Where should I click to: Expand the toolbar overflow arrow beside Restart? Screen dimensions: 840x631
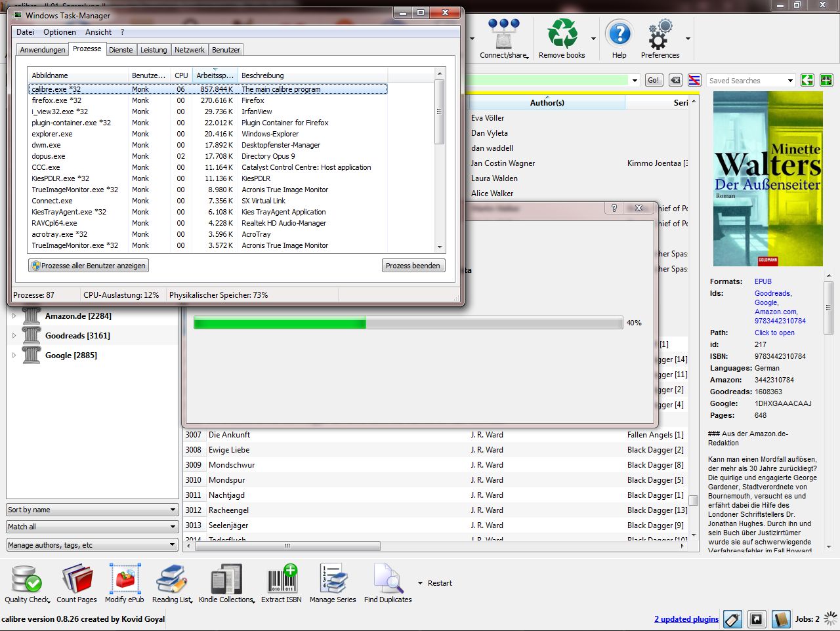tap(420, 583)
